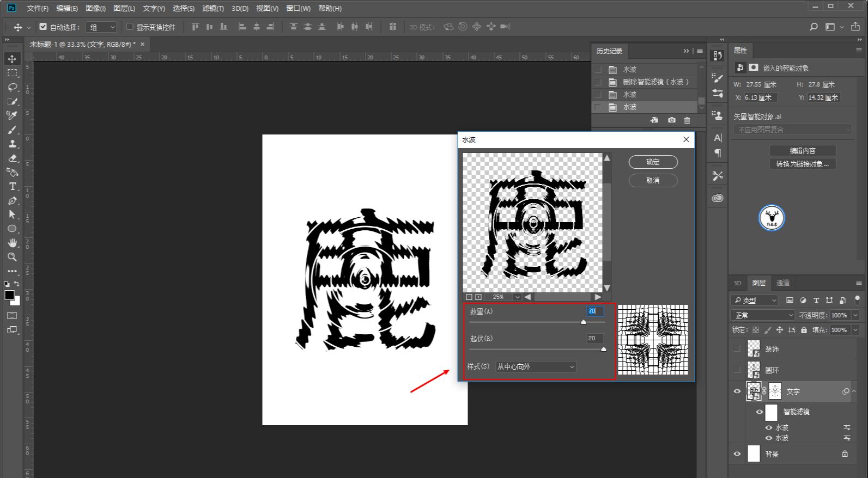Screen dimensions: 868x478
Task: Select the Hand tool
Action: tap(12, 243)
